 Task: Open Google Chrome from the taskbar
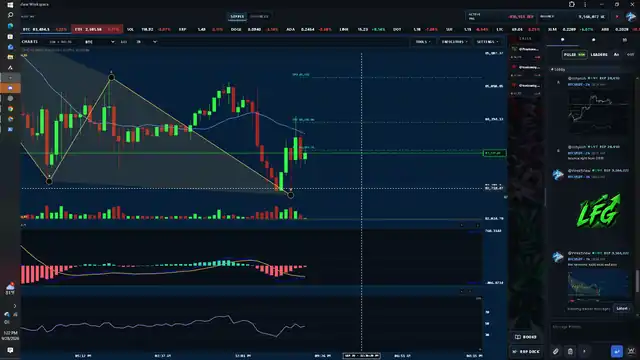pos(10,109)
